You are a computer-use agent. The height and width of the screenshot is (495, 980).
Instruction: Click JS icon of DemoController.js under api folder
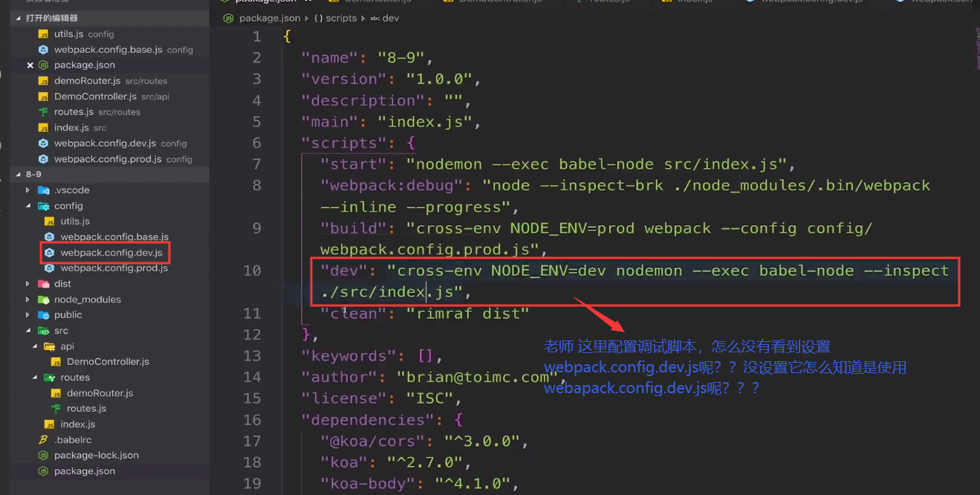(x=56, y=362)
